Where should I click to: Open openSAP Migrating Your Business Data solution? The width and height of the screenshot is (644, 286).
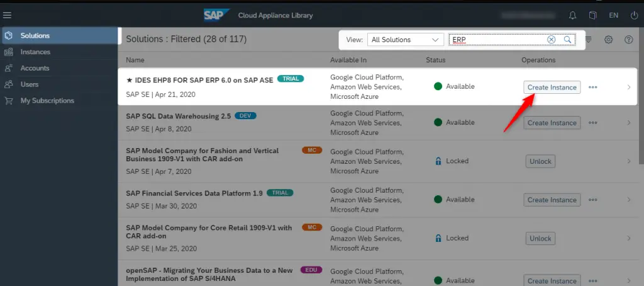(x=209, y=275)
